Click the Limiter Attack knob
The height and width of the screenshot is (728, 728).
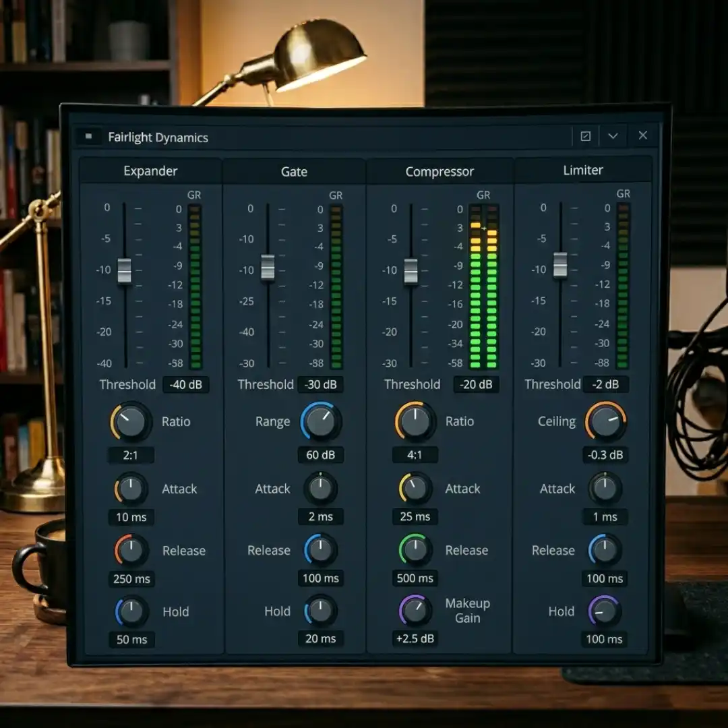pos(605,489)
